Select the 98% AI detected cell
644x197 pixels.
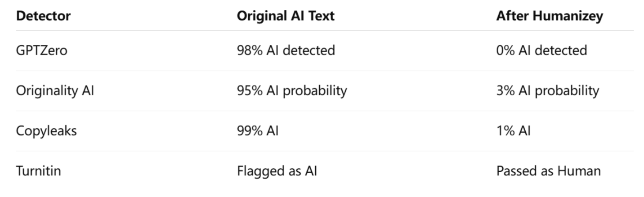coord(286,50)
